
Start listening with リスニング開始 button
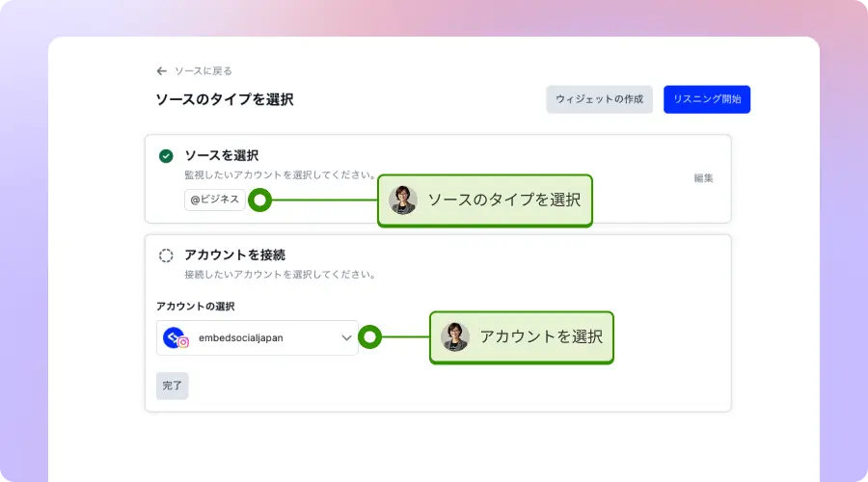(x=707, y=99)
